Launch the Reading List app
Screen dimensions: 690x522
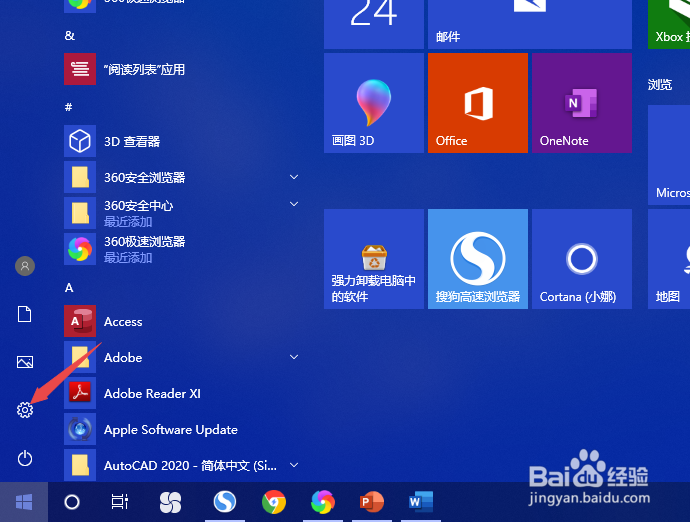click(183, 69)
